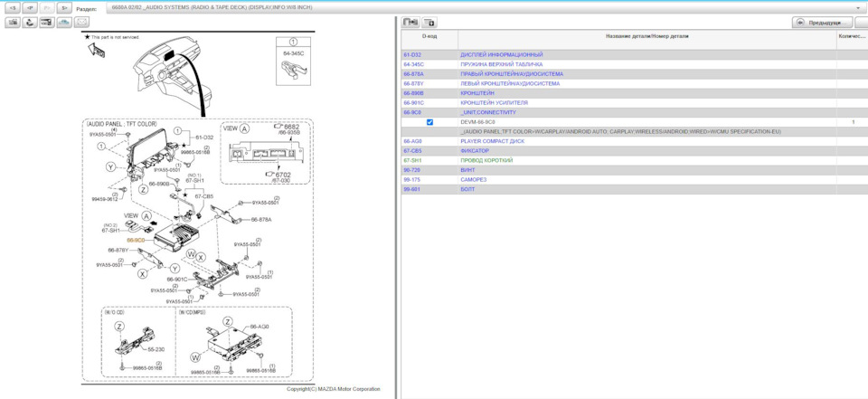Click the greyed-out 'P>' next page button
This screenshot has width=868, height=399.
click(47, 8)
